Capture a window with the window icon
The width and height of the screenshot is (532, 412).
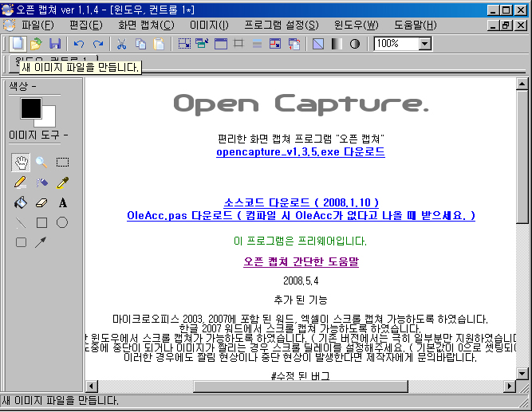point(221,43)
